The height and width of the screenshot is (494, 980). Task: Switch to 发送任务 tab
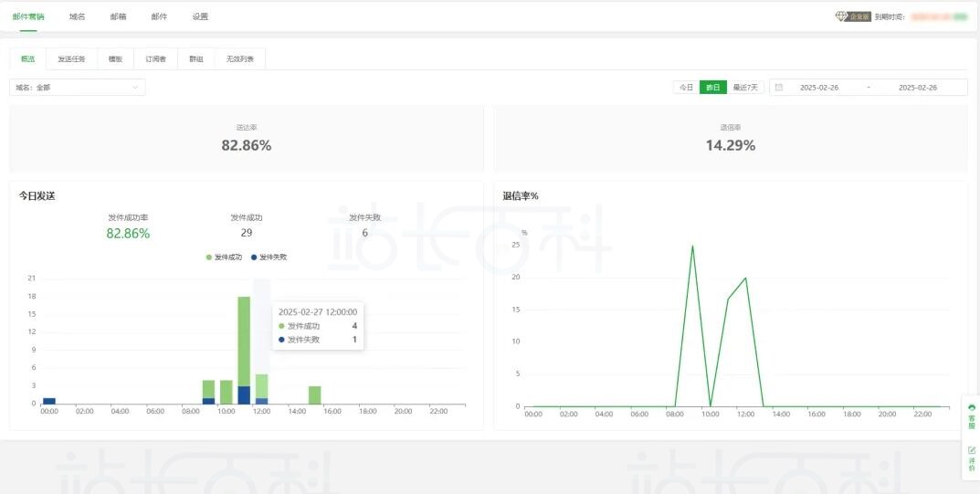71,58
